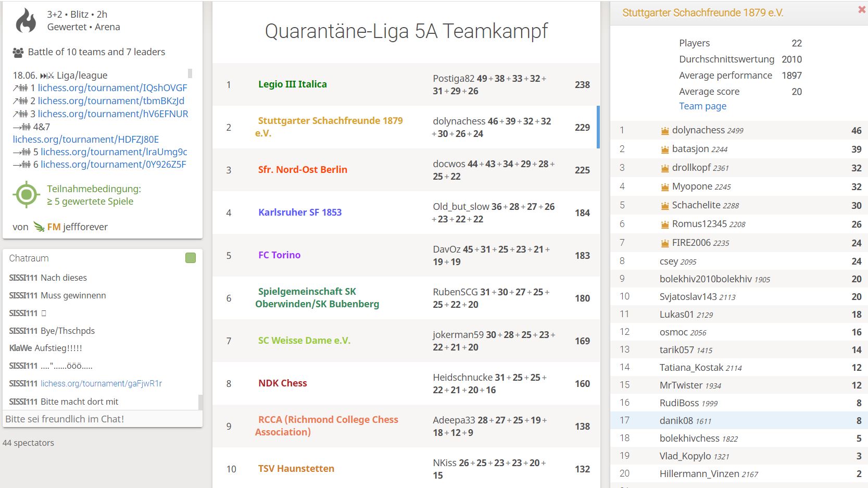The height and width of the screenshot is (488, 868).
Task: Click KlaWe username in chat
Action: click(x=20, y=348)
